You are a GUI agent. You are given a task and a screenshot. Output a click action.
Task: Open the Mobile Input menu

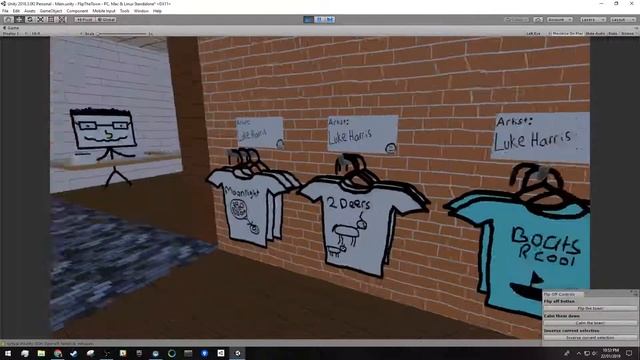coord(104,11)
